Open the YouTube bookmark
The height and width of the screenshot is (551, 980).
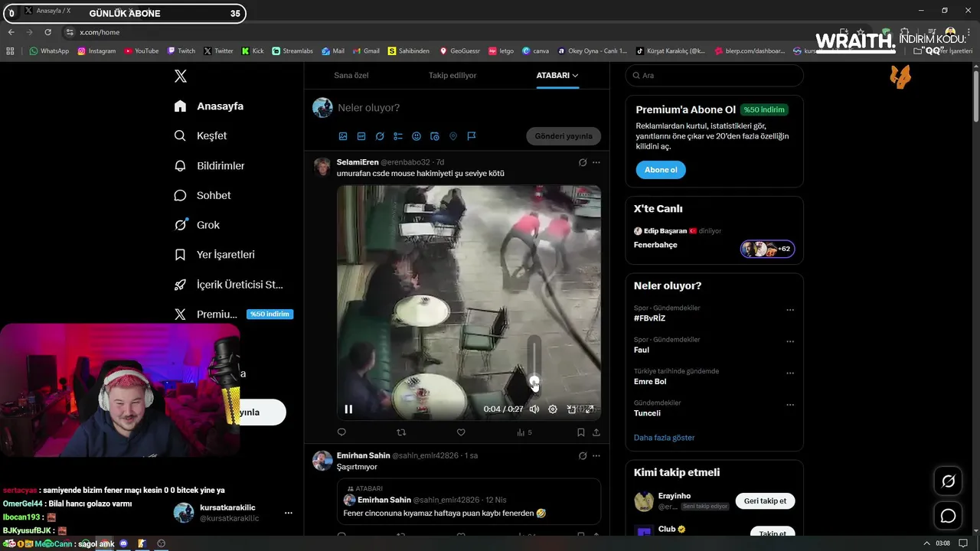pos(141,51)
